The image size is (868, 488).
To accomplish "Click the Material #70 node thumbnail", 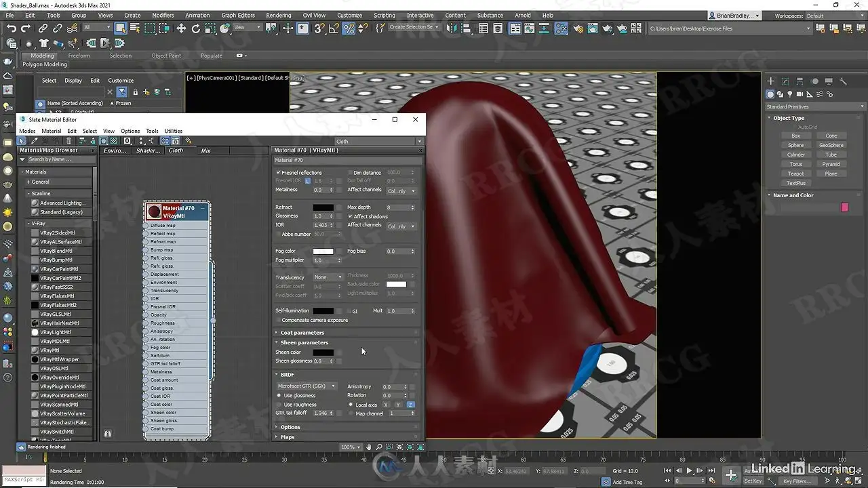I will coord(155,212).
